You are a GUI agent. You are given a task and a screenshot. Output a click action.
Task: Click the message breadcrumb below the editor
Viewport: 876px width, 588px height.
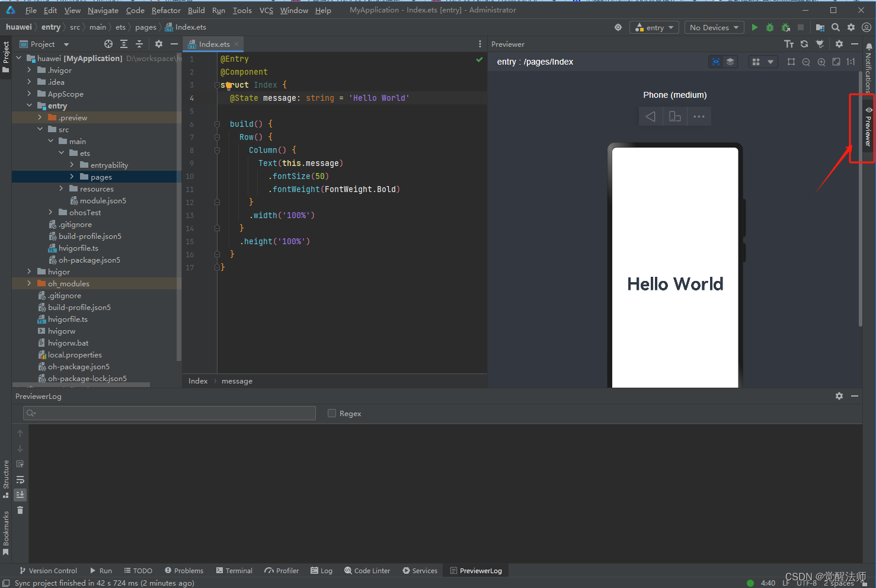pos(237,381)
